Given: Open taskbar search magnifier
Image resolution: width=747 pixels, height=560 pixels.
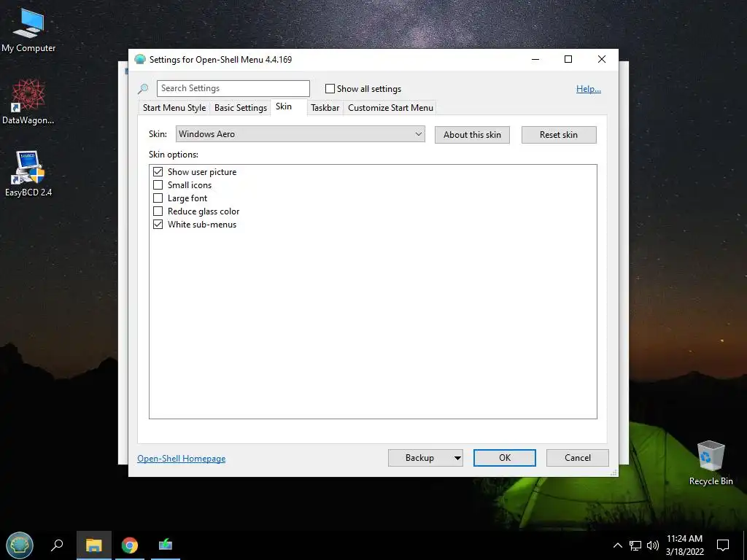Looking at the screenshot, I should tap(57, 545).
